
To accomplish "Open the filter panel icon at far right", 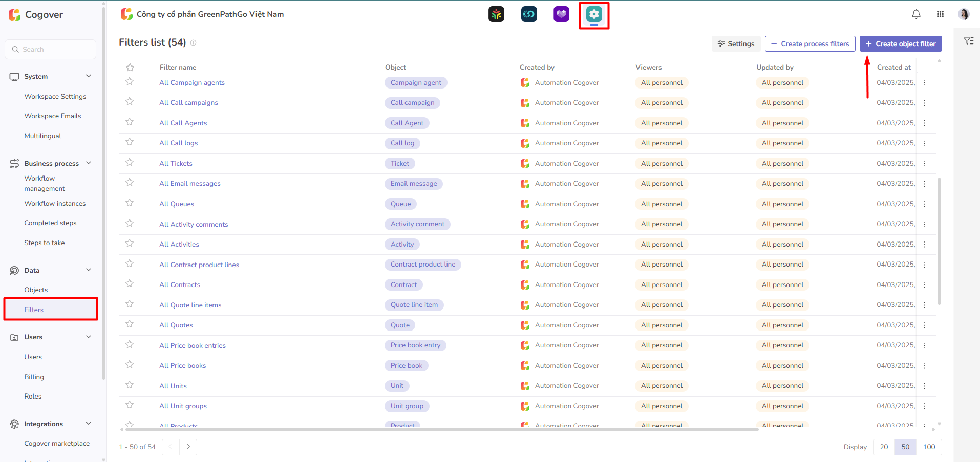I will coord(968,41).
